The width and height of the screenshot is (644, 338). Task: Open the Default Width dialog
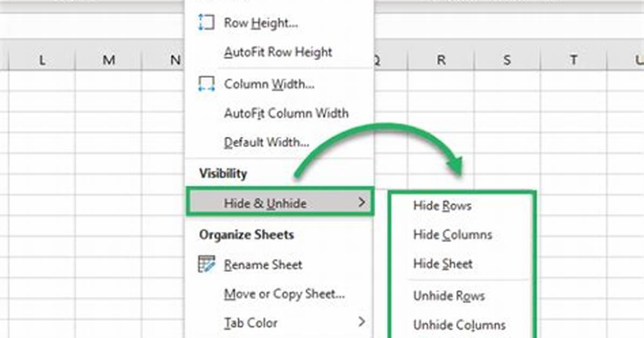[x=267, y=143]
